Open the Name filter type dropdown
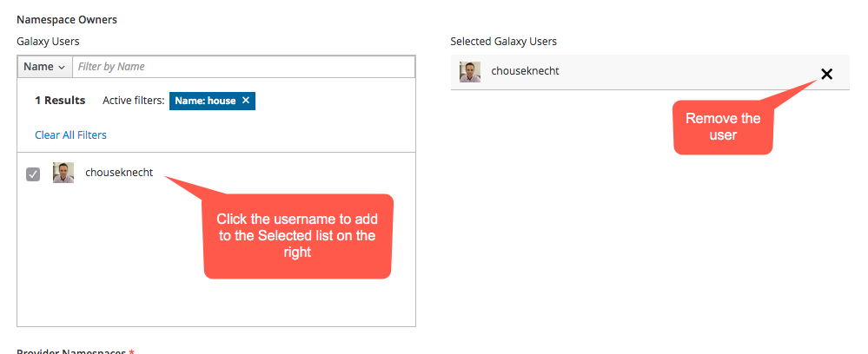The width and height of the screenshot is (868, 354). [x=45, y=66]
